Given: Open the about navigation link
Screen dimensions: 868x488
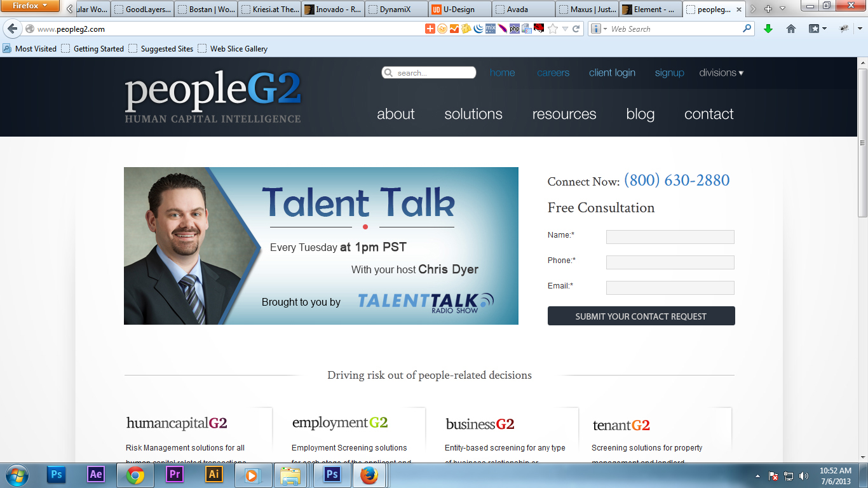Looking at the screenshot, I should coord(396,114).
